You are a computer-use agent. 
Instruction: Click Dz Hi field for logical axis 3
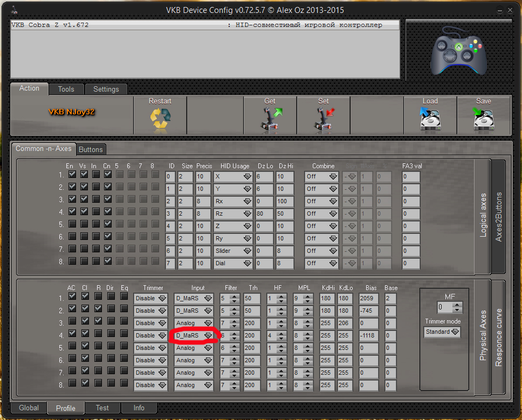[285, 201]
